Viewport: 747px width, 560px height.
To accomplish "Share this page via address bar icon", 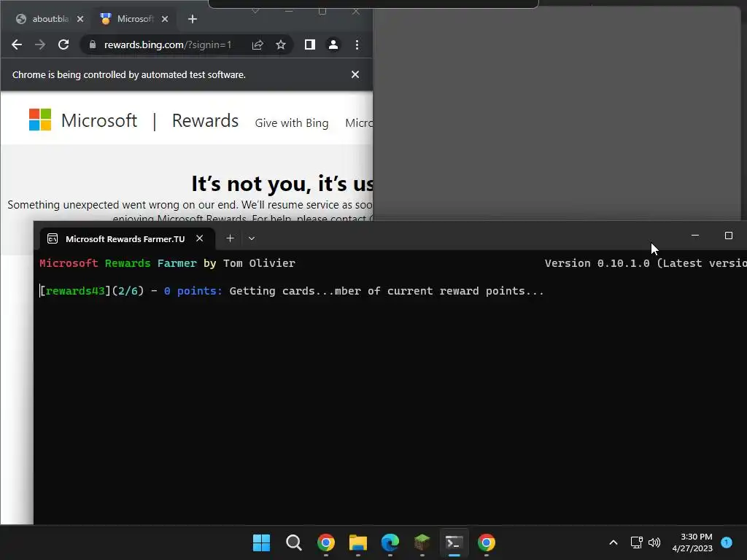I will pyautogui.click(x=258, y=44).
